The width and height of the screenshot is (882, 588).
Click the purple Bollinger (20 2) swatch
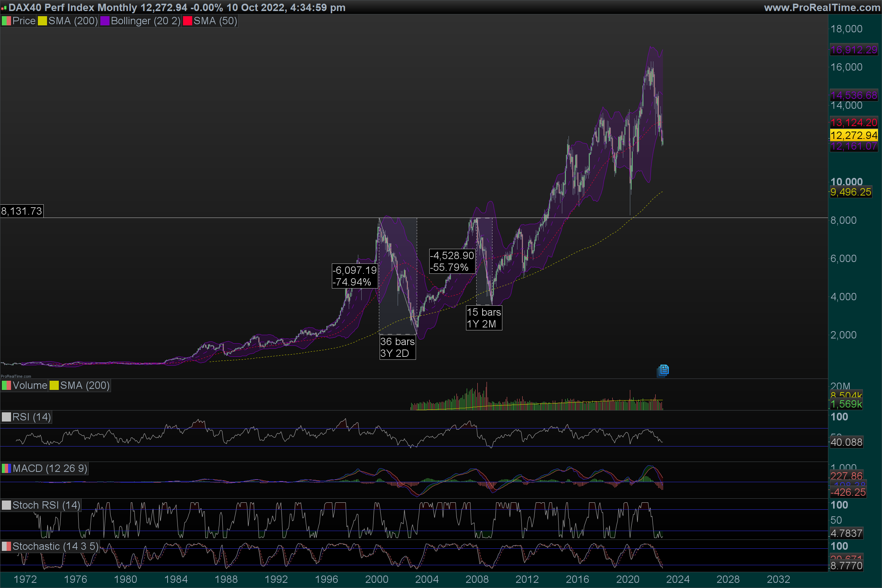tap(105, 21)
